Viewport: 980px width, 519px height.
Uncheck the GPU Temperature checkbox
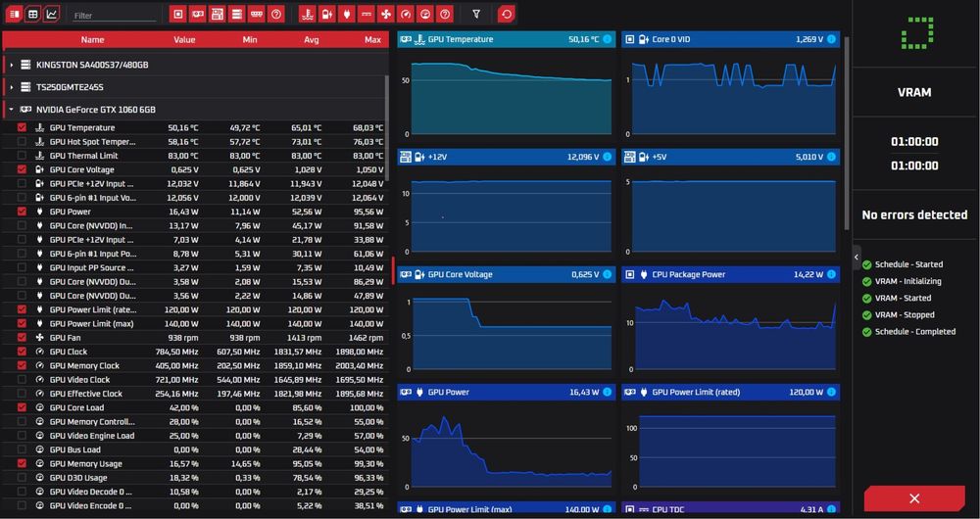tap(22, 127)
